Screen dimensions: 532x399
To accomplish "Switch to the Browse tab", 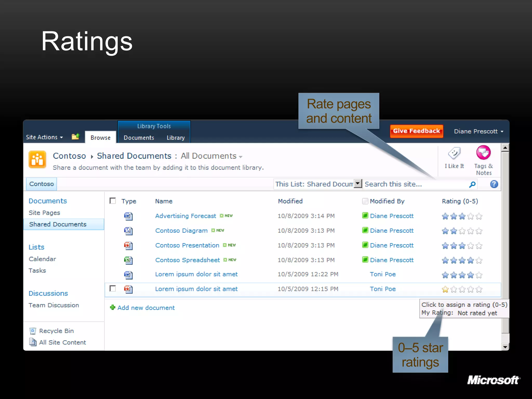I will (101, 138).
